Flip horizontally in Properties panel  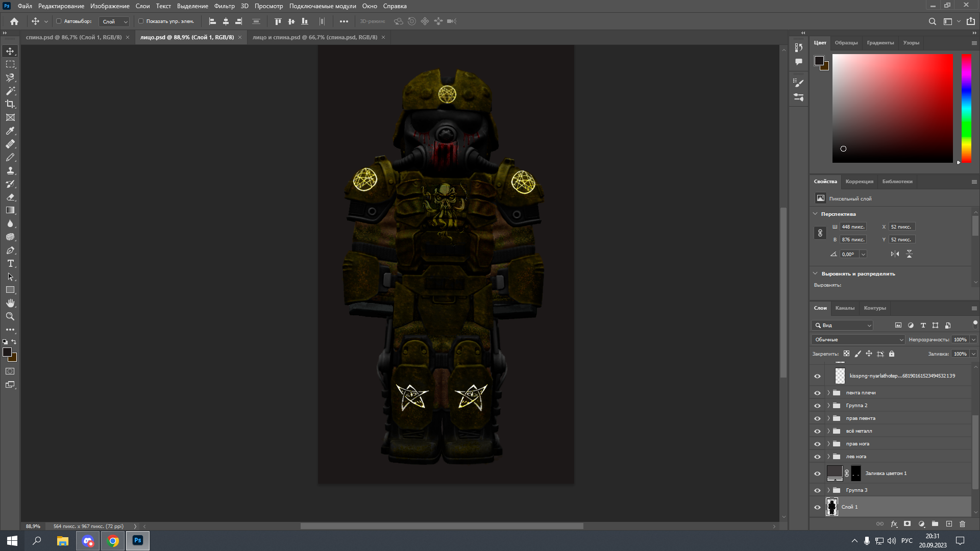[895, 254]
